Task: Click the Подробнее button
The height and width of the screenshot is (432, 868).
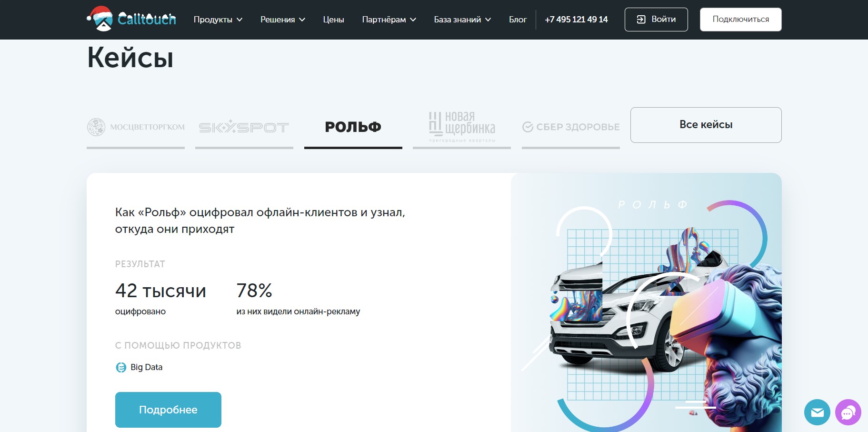Action: click(168, 410)
